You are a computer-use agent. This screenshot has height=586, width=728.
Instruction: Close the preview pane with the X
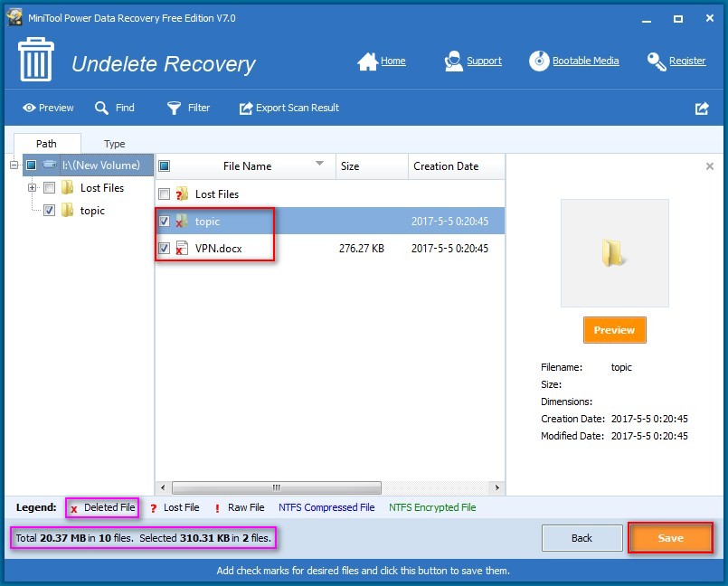pos(709,166)
